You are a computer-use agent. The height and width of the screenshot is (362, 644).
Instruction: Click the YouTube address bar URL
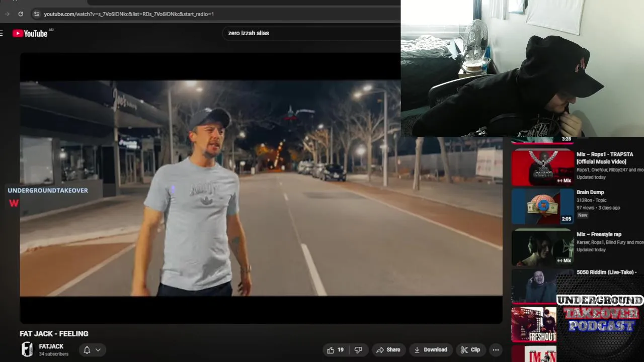129,14
